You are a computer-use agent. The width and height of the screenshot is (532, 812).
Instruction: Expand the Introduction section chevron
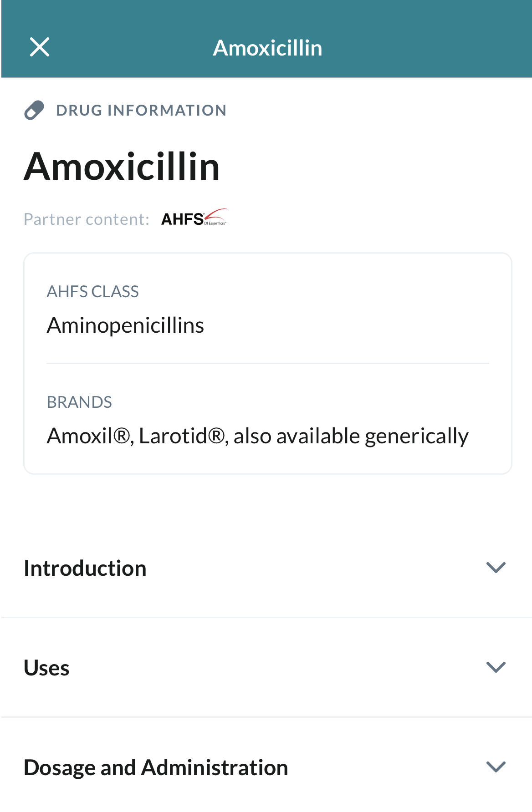(496, 568)
